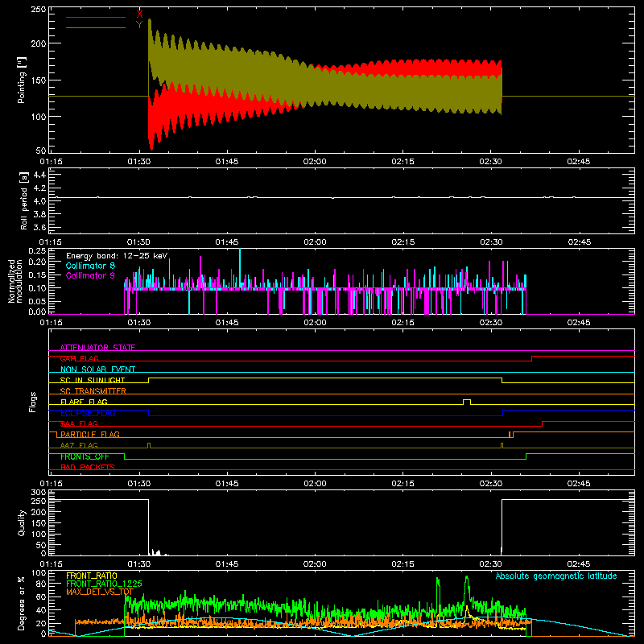This screenshot has width=644, height=644.
Task: Click the orange MAX_DET_VS_TOT legend entry
Action: (100, 592)
